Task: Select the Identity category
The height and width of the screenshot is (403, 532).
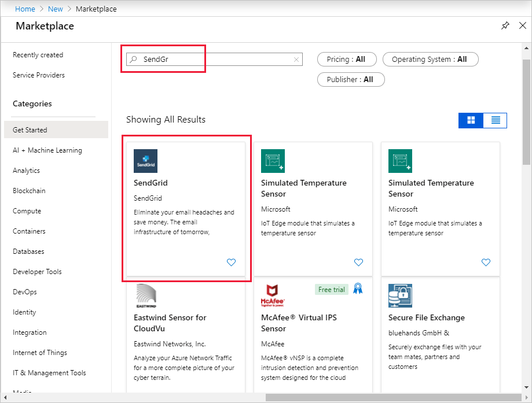Action: 24,312
